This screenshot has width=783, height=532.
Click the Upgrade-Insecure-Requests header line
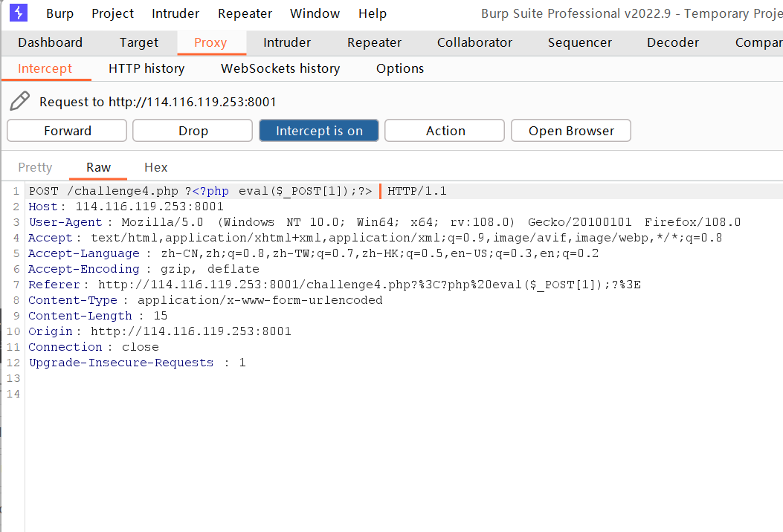point(138,363)
